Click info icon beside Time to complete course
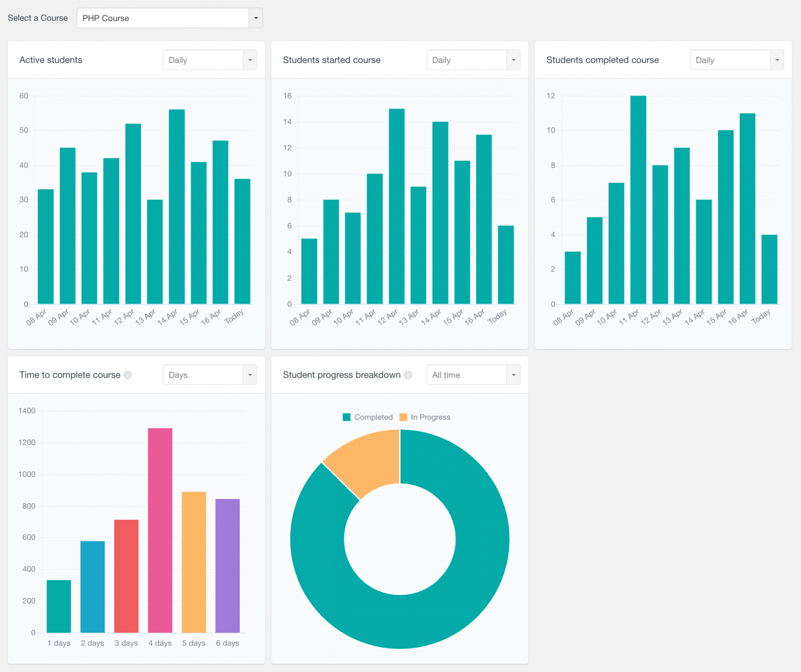The width and height of the screenshot is (801, 672). click(x=128, y=375)
